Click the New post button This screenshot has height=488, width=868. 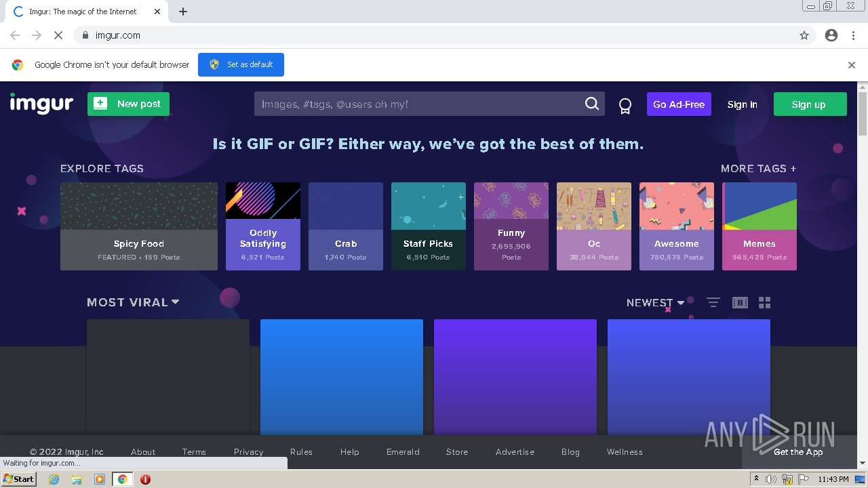128,104
